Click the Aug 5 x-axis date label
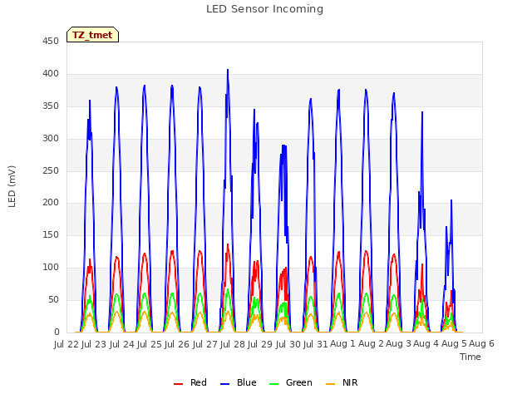 [454, 344]
